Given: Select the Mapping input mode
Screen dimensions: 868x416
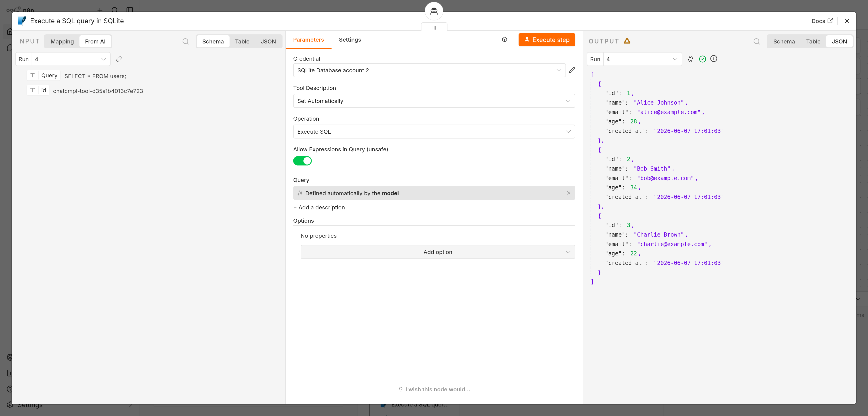Looking at the screenshot, I should (x=62, y=41).
